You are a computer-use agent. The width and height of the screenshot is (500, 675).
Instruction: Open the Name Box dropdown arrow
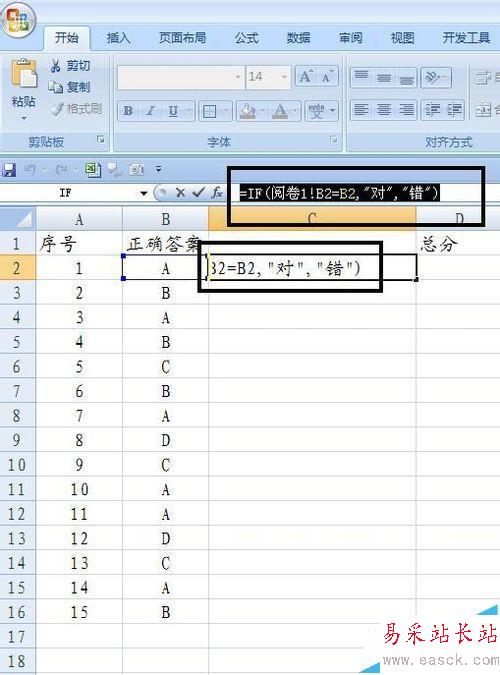click(143, 193)
